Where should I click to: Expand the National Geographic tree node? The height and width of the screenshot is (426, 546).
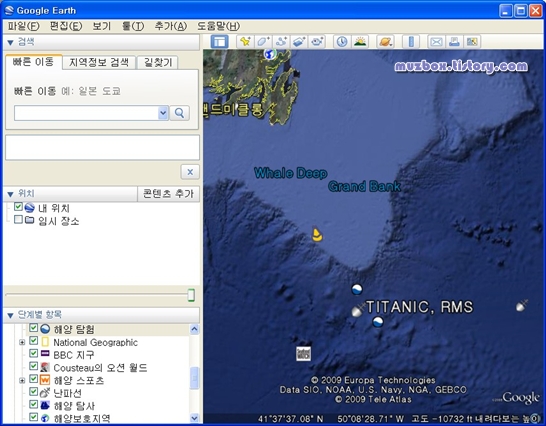coord(22,342)
